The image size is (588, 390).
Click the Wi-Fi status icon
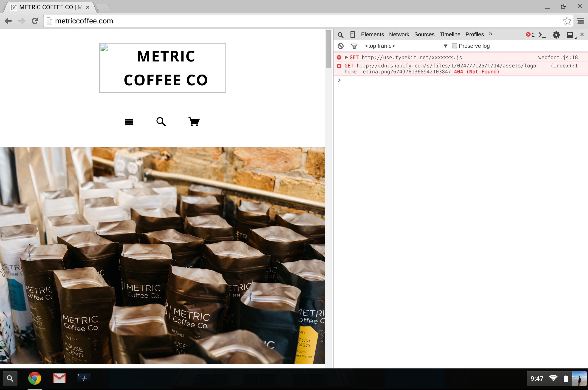[x=553, y=378]
